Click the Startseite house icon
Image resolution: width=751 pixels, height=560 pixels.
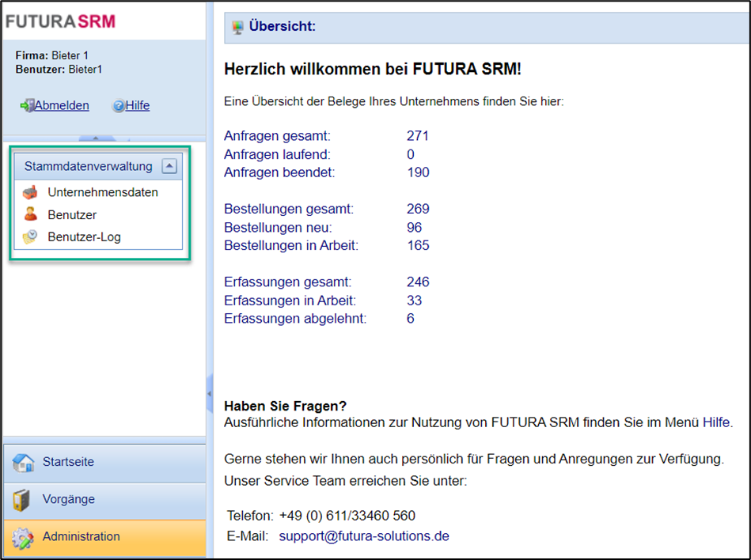tap(23, 463)
